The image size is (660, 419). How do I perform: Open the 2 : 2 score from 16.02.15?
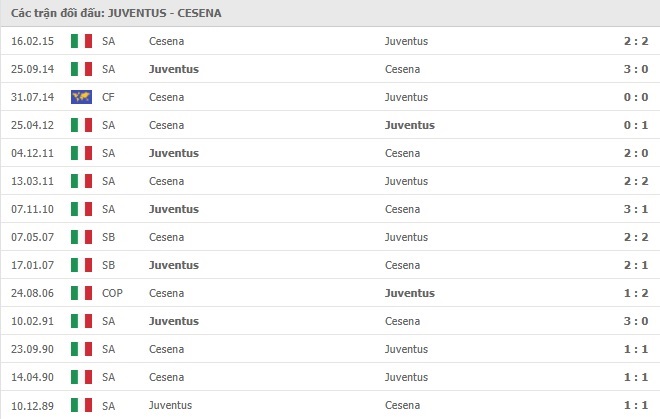click(636, 41)
